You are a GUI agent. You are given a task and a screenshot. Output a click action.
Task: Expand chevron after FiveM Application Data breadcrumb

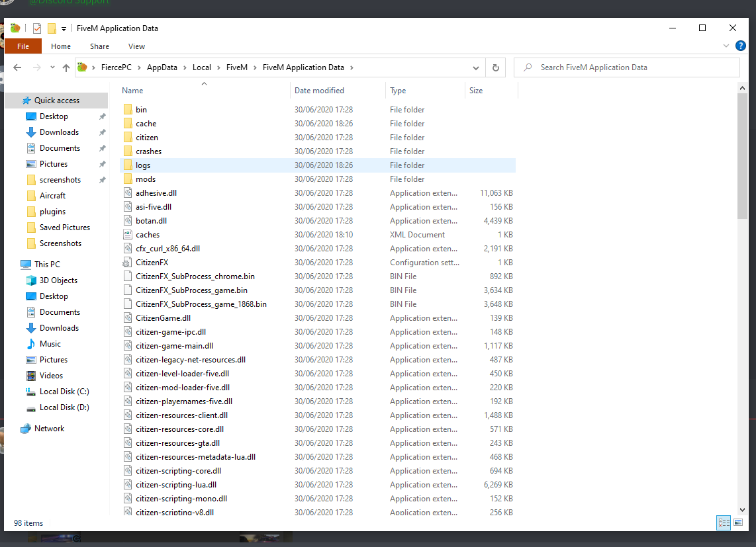point(352,67)
